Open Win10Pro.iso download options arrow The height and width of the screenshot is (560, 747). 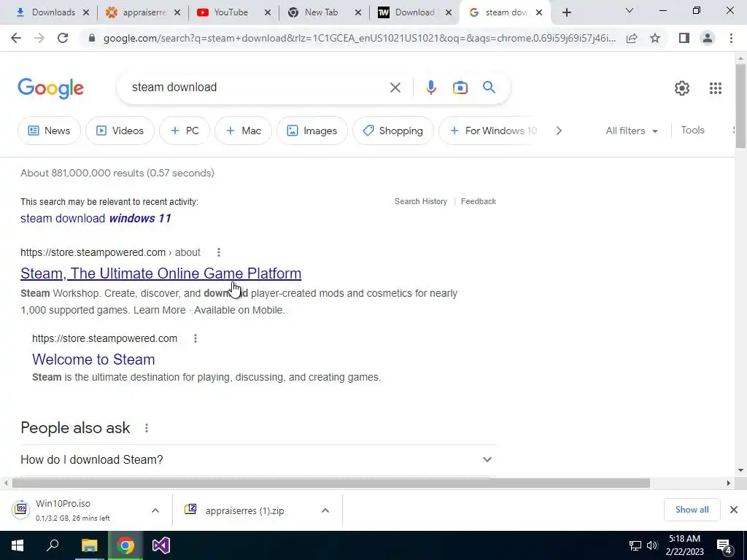point(155,510)
